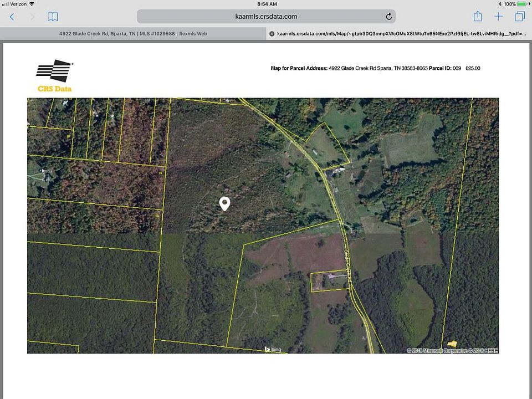
Task: Switch to the flexmls Web listing tab
Action: pyautogui.click(x=133, y=34)
